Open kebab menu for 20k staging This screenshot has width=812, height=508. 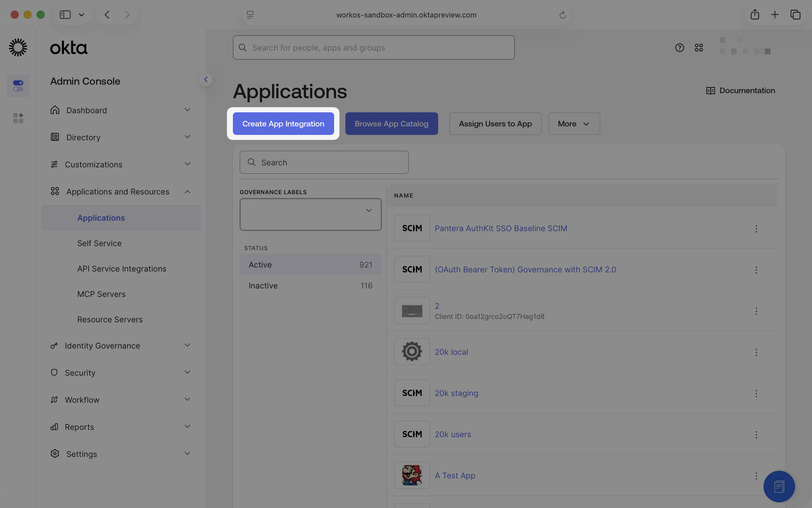pyautogui.click(x=756, y=393)
